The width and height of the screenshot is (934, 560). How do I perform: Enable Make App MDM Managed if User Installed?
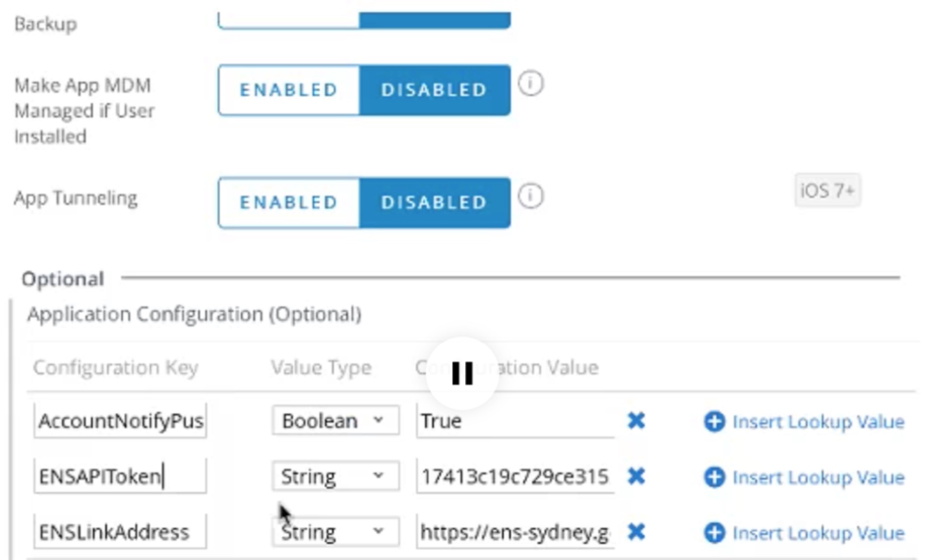[x=289, y=90]
